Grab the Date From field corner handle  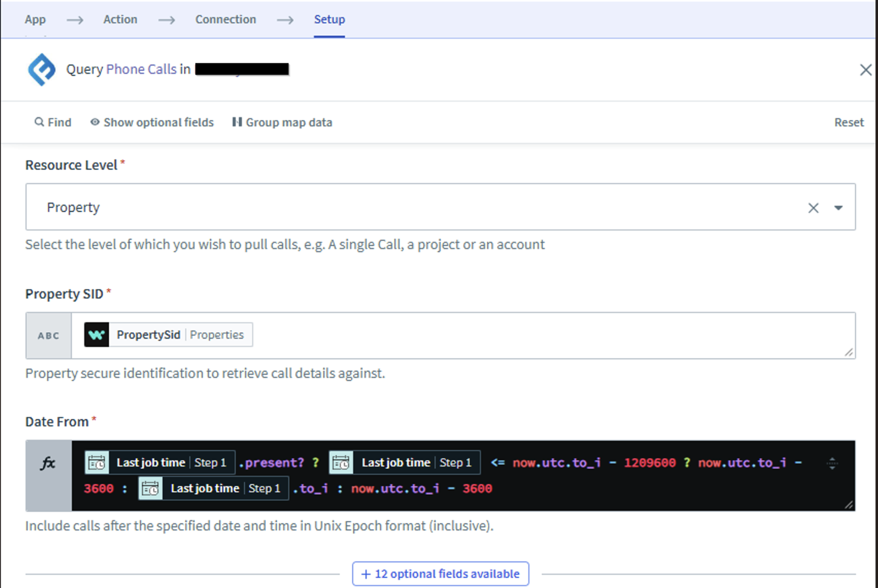849,505
